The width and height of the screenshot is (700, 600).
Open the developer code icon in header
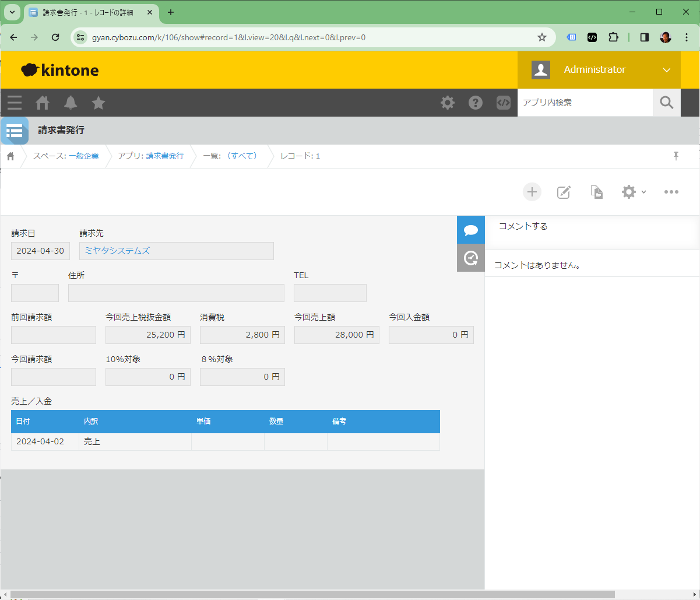504,103
